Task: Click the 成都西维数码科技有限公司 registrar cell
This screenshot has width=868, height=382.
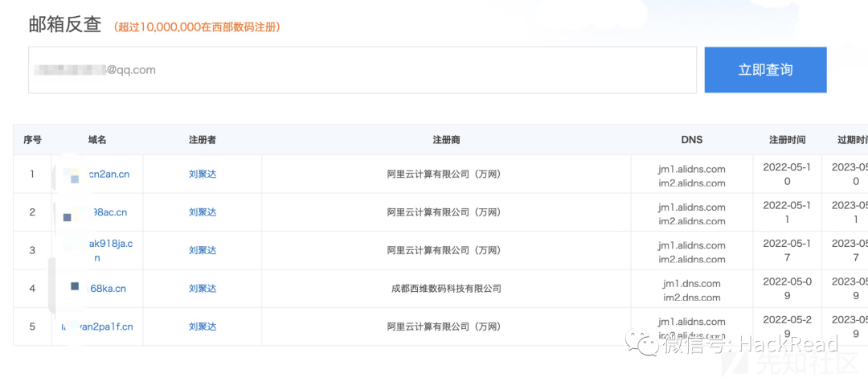Action: (x=446, y=289)
